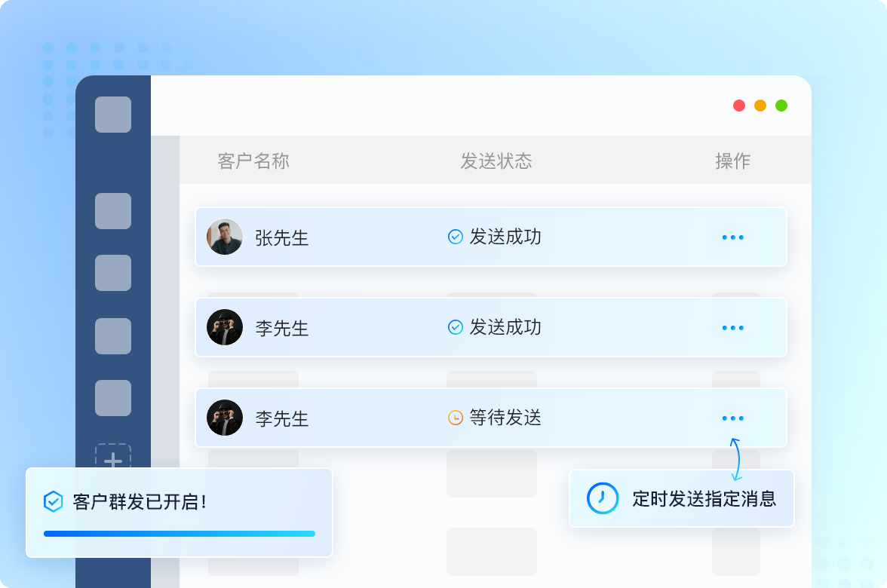Image resolution: width=887 pixels, height=588 pixels.
Task: Click orange clock icon beside 等待发送
Action: click(456, 418)
